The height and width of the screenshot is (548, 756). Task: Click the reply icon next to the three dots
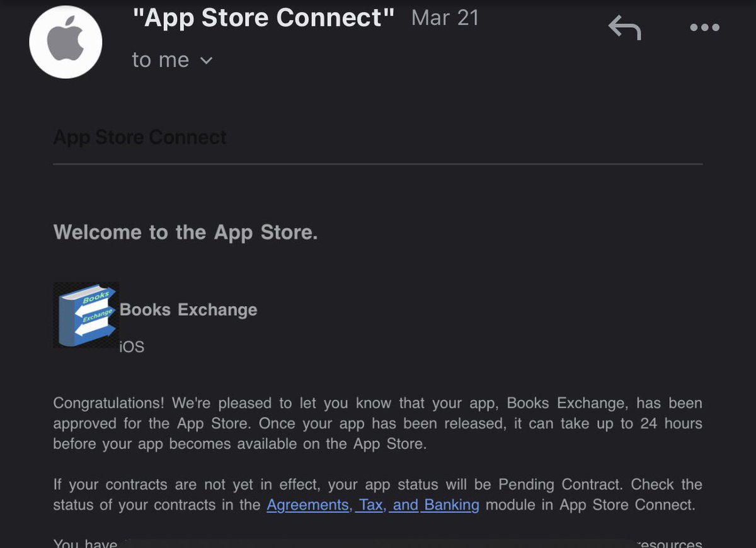625,28
